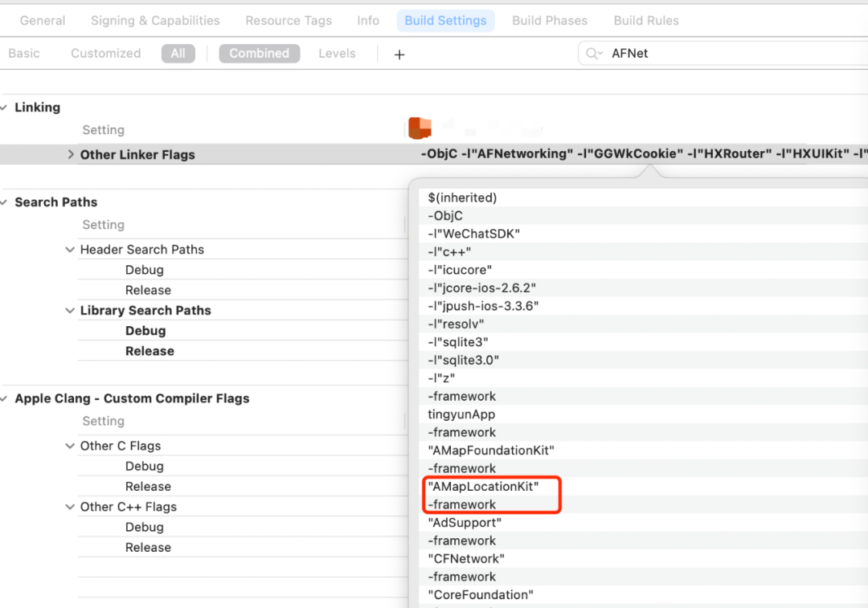Select the -l"resolv" entry
The image size is (868, 608).
click(643, 324)
